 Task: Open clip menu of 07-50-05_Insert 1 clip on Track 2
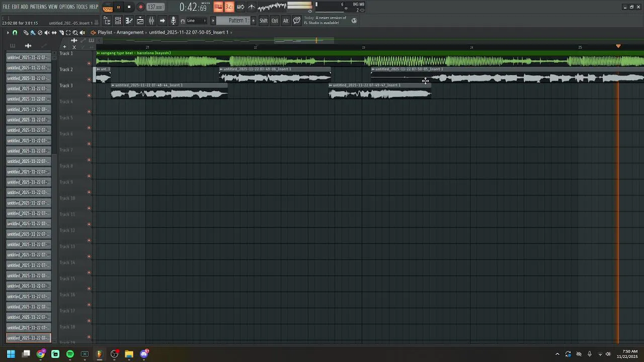[373, 69]
